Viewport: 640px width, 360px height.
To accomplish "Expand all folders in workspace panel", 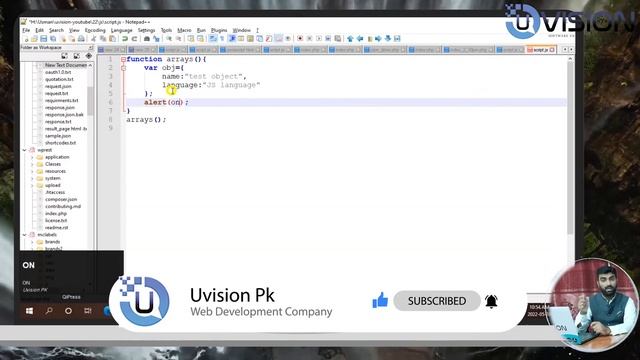I will pos(64,56).
